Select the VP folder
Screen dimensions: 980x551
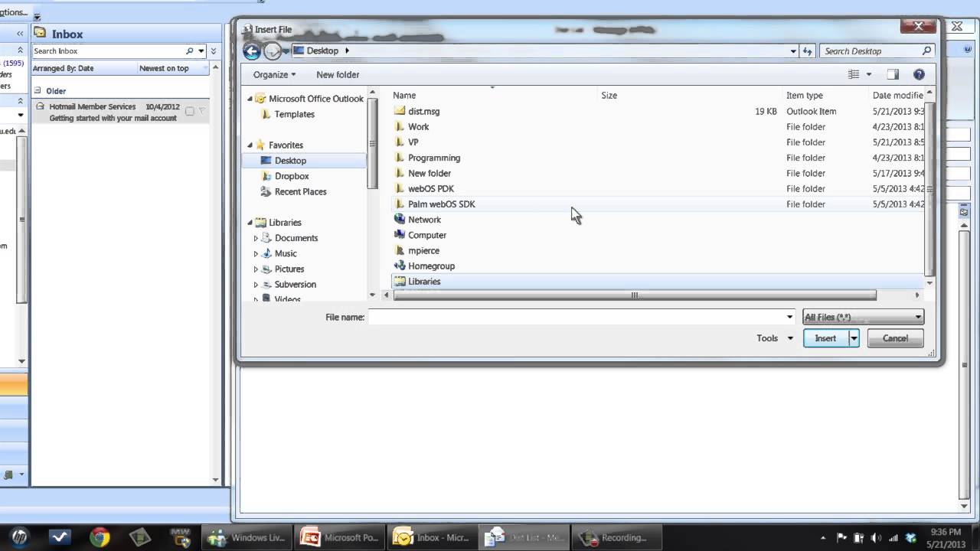pos(413,142)
